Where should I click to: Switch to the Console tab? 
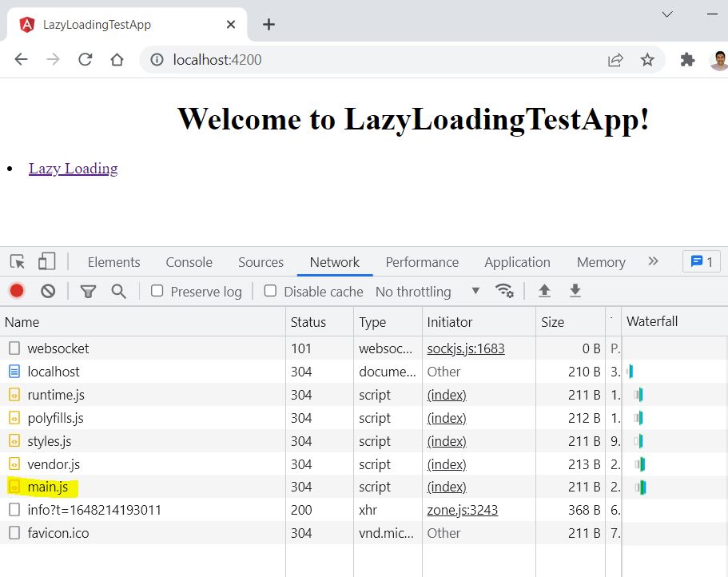pos(189,261)
